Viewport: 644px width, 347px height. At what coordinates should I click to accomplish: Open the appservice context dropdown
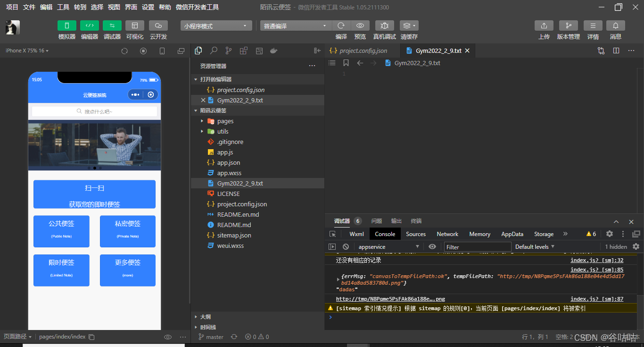pyautogui.click(x=388, y=246)
